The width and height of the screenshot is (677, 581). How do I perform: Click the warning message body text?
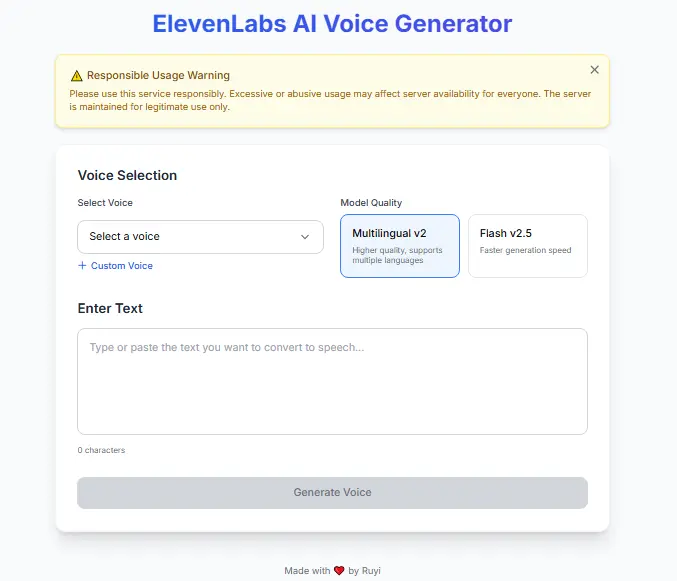tap(330, 100)
